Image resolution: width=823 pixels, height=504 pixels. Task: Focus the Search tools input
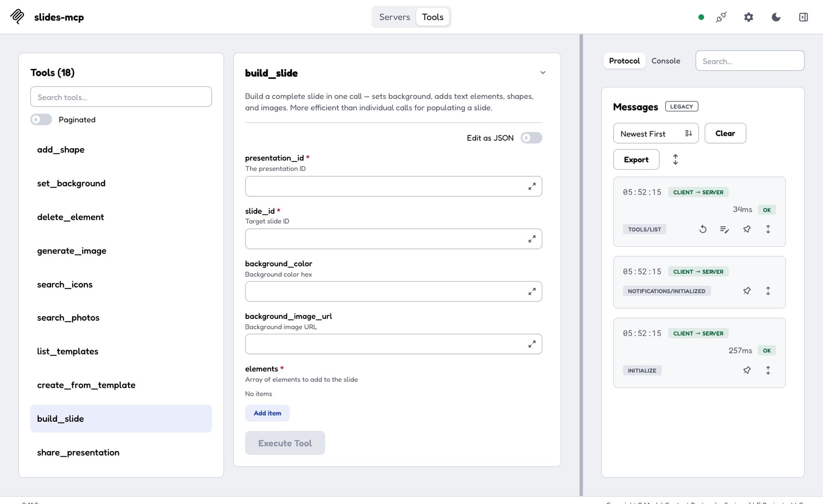coord(121,97)
